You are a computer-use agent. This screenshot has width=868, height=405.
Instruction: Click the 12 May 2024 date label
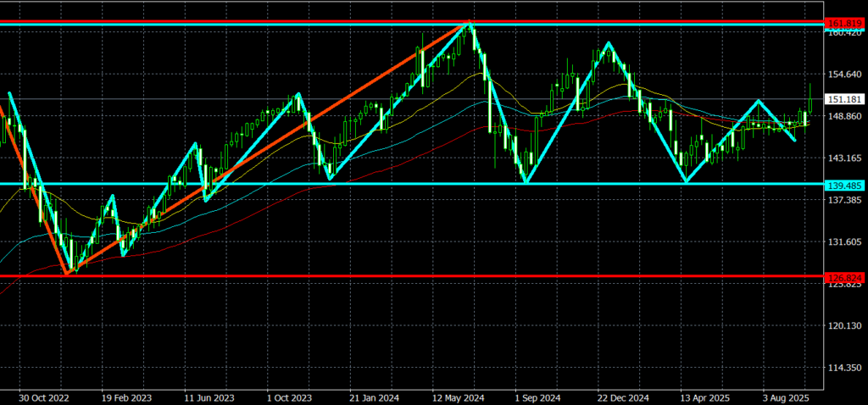pyautogui.click(x=456, y=397)
